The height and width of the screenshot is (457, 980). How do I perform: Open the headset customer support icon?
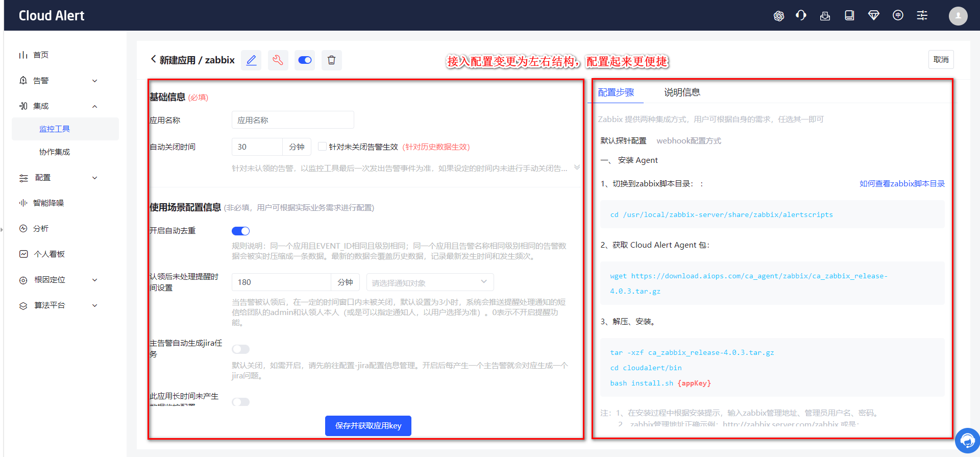[801, 15]
